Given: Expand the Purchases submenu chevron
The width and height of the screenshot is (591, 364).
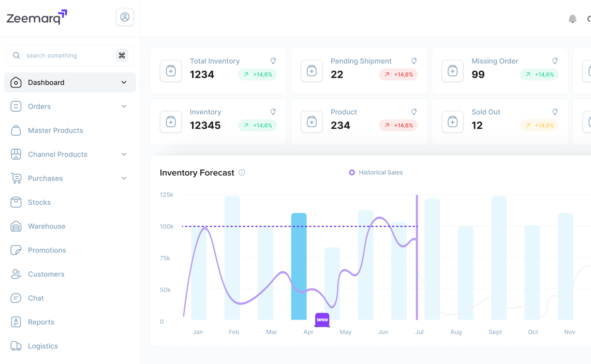Looking at the screenshot, I should 124,178.
